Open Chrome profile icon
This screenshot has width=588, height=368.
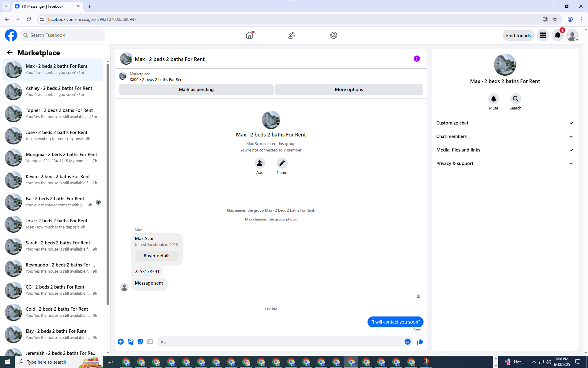(570, 19)
